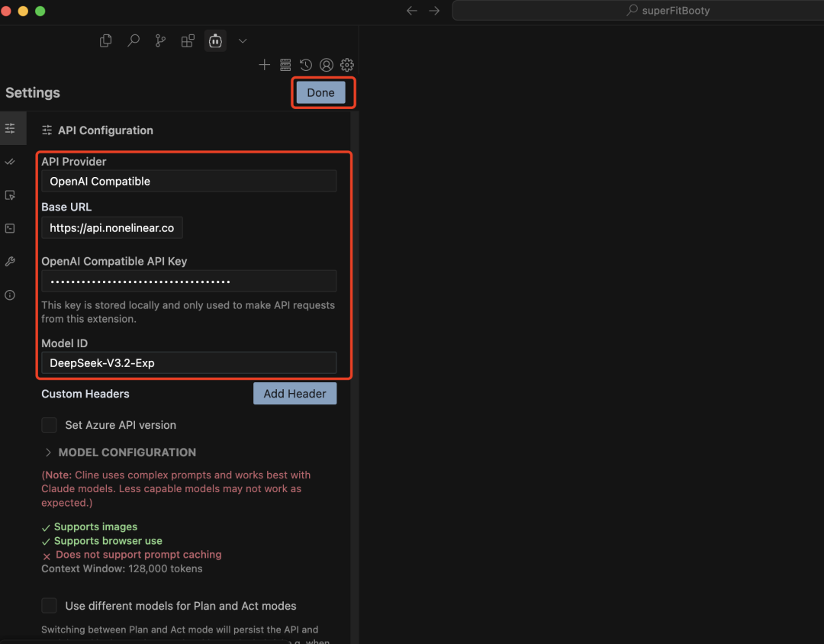Click the Settings gear icon

pos(347,65)
